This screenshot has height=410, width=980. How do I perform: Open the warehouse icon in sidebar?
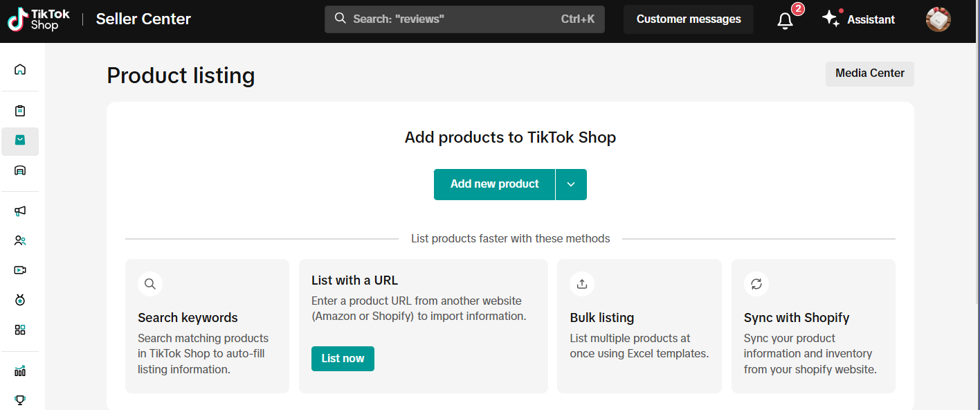[20, 170]
